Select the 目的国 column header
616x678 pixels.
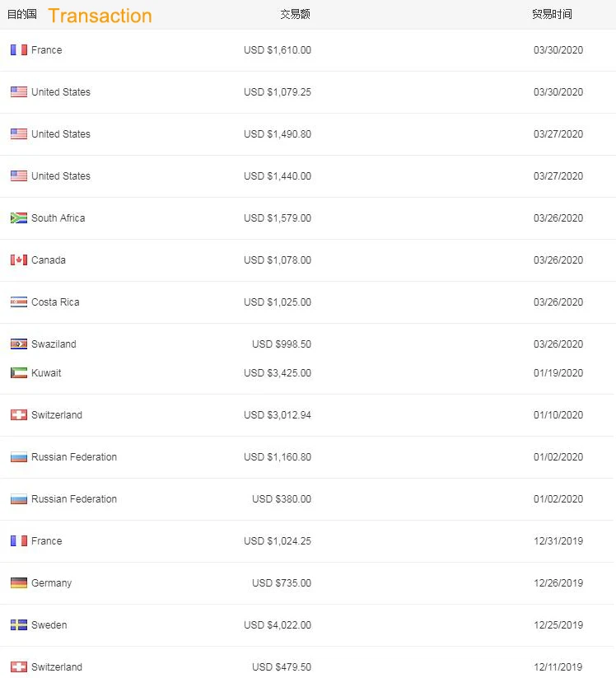[x=21, y=14]
